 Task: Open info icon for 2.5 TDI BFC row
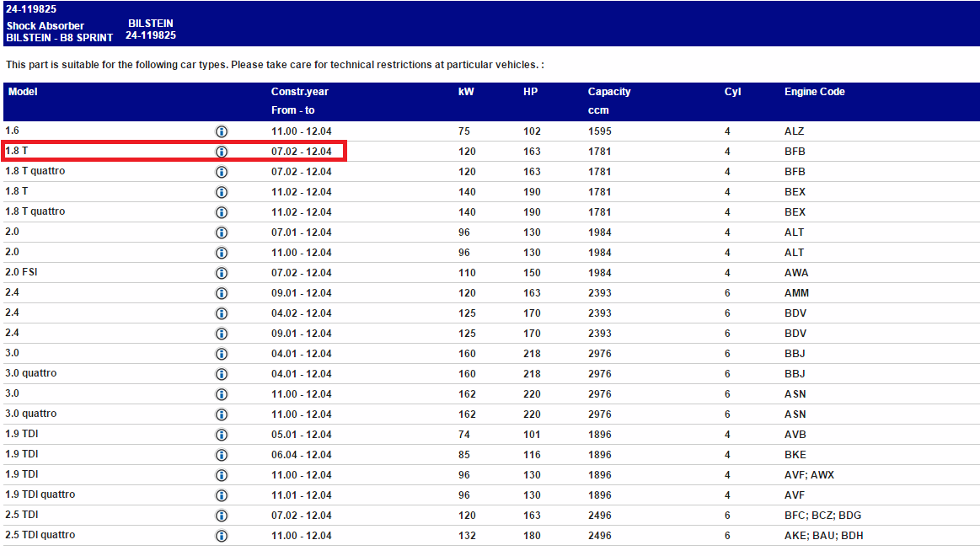pyautogui.click(x=222, y=516)
